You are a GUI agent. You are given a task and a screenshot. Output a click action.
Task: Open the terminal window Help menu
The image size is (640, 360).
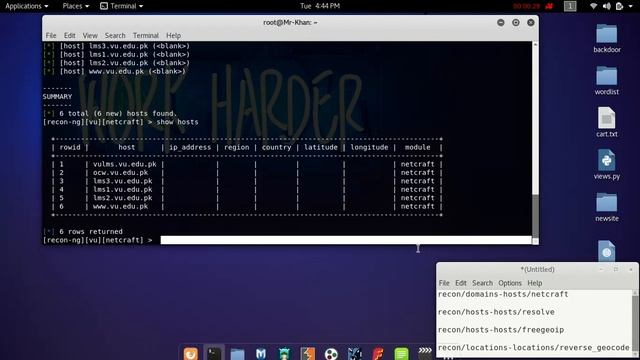click(173, 36)
